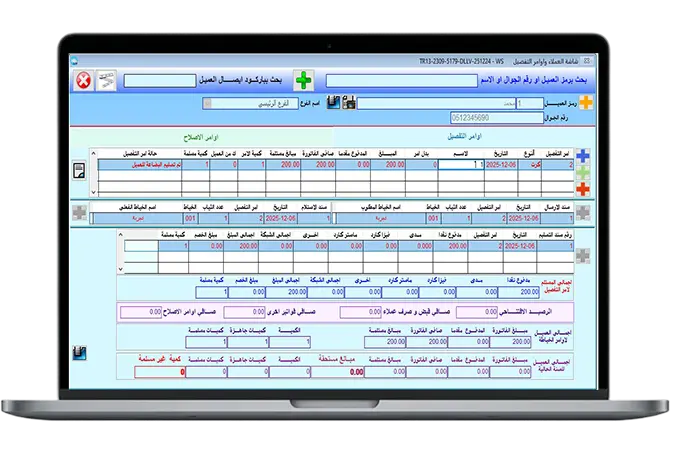Click the large green plus icon

click(303, 79)
